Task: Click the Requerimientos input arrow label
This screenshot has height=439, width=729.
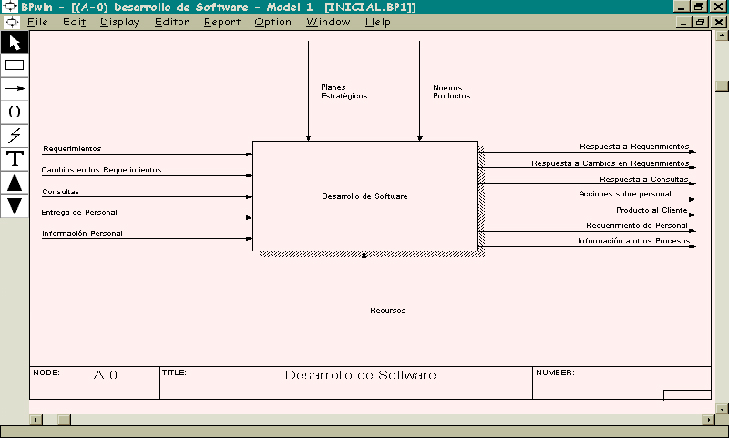Action: [x=72, y=148]
